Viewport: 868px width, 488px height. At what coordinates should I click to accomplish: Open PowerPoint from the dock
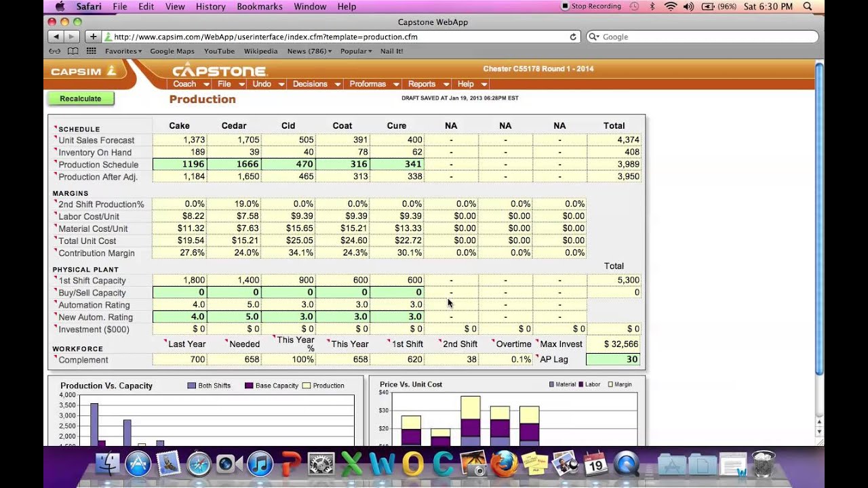coord(291,464)
